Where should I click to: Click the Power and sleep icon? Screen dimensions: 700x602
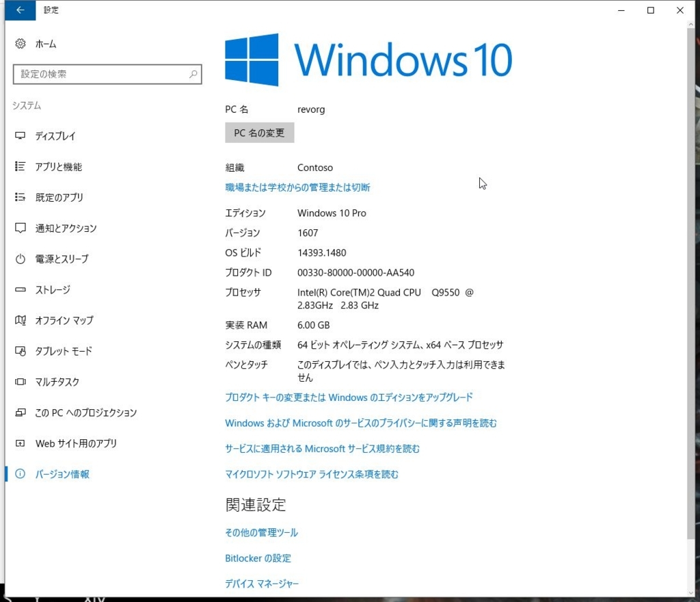click(x=20, y=259)
